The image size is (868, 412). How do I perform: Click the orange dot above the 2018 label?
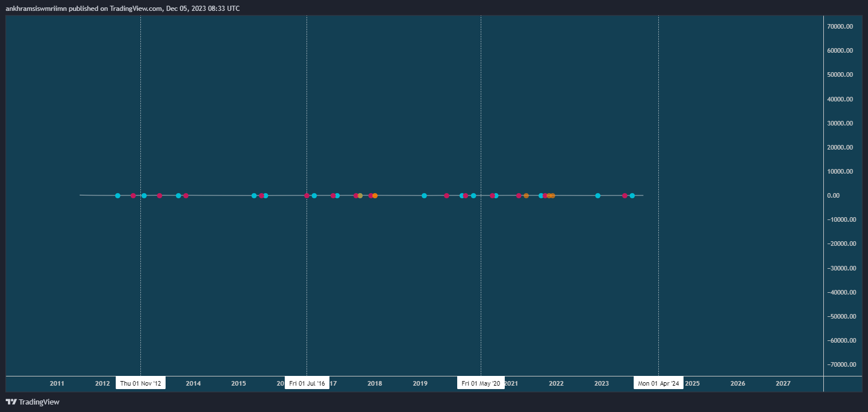[375, 195]
